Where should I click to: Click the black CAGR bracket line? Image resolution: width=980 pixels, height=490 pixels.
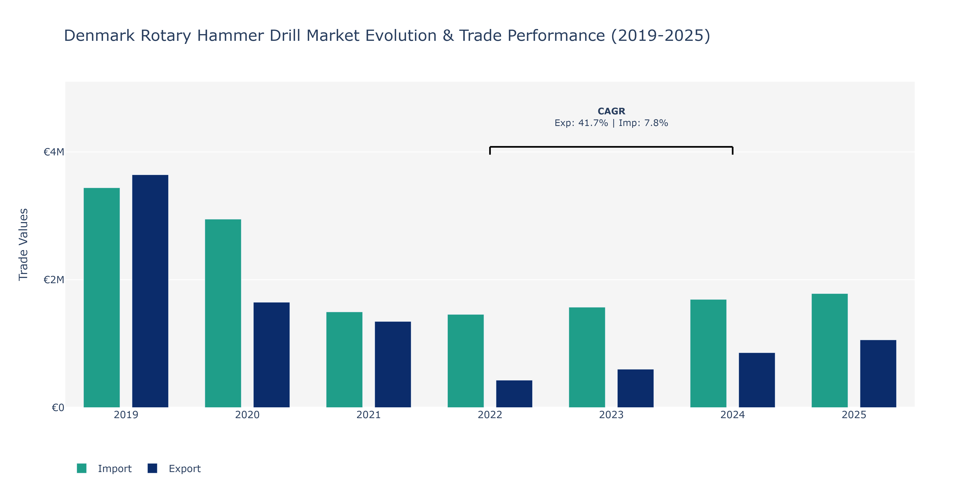coord(611,147)
